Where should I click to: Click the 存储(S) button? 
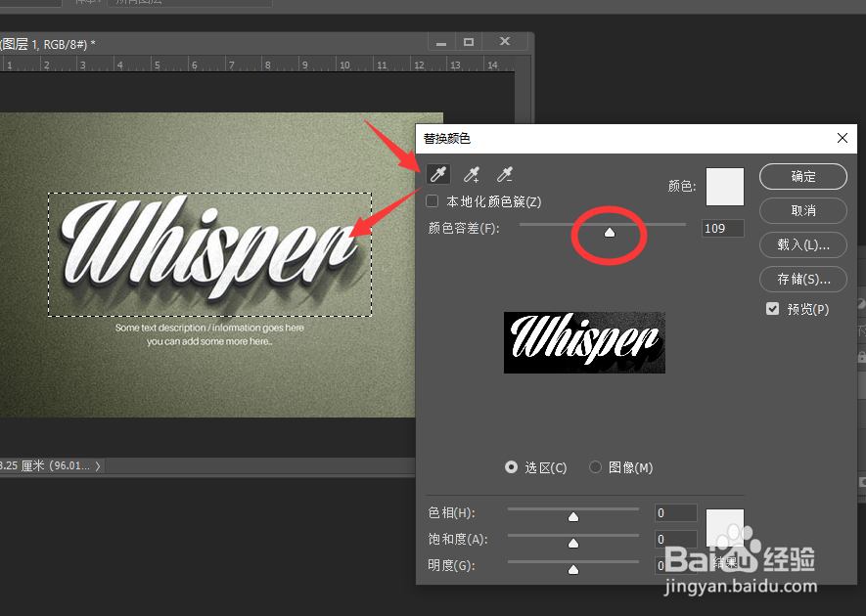tap(802, 279)
